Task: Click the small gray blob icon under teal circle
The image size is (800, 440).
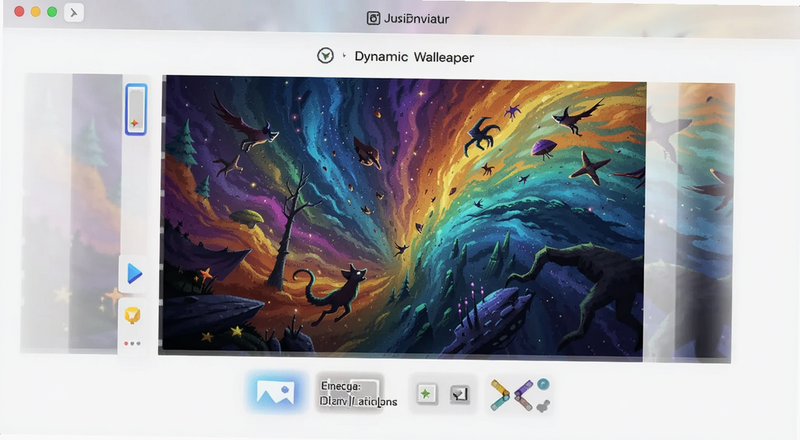Action: point(544,405)
